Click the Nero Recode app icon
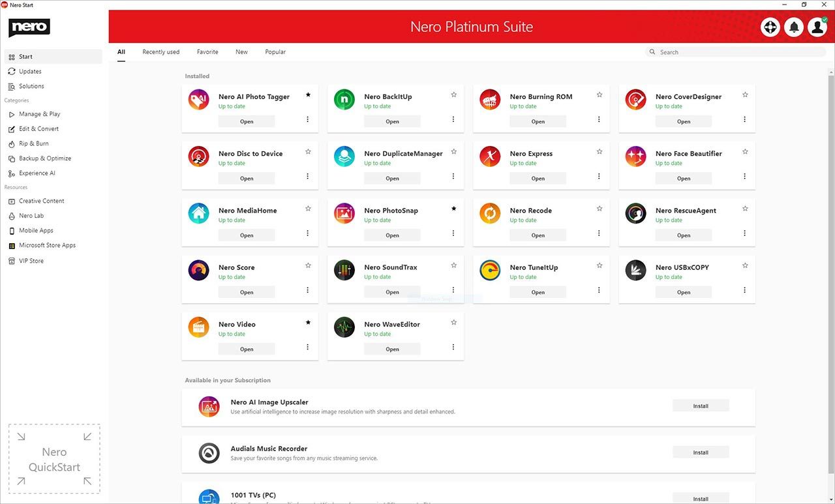Viewport: 835px width, 504px height. 490,213
